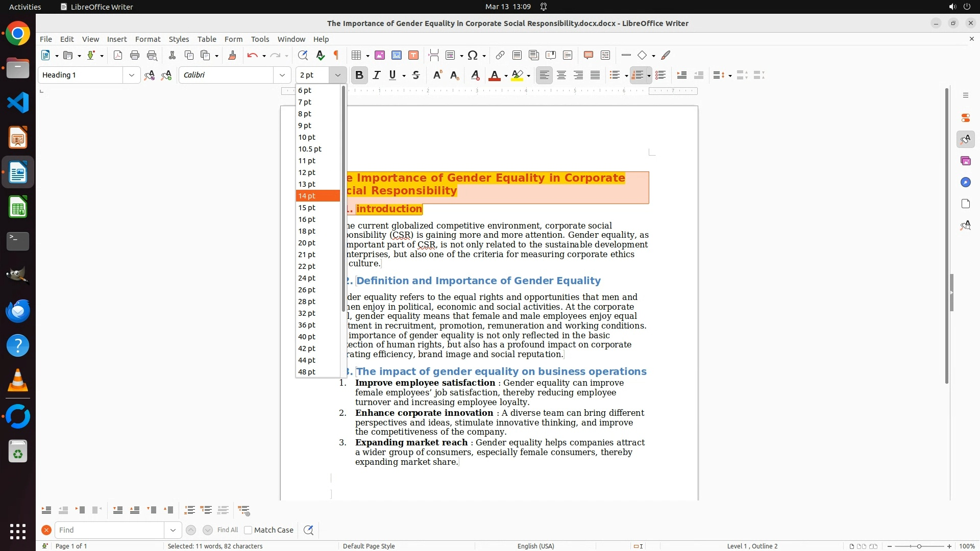The height and width of the screenshot is (551, 980).
Task: Open Navigator from the sidebar
Action: pos(965,182)
